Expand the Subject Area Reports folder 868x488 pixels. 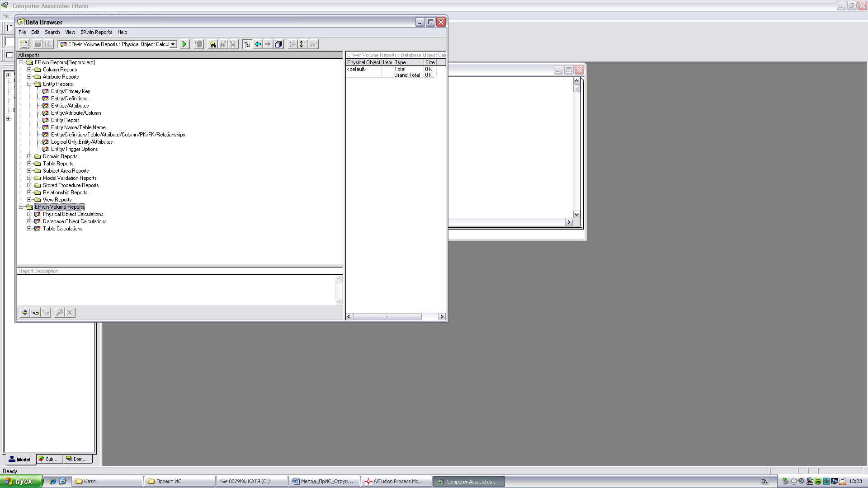[29, 171]
